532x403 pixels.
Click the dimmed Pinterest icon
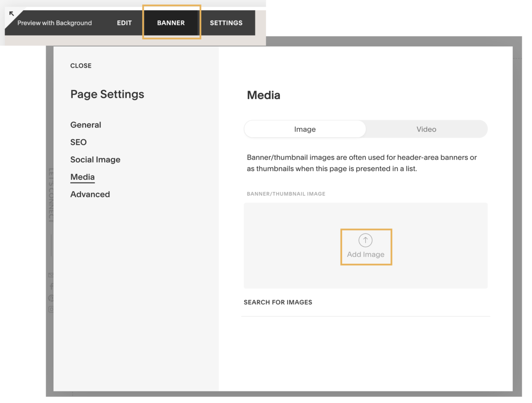[x=51, y=298]
